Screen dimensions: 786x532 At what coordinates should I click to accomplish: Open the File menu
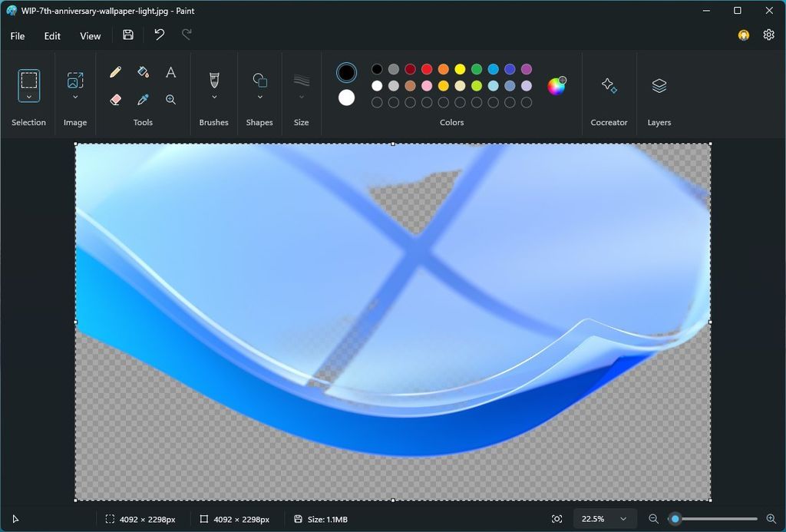coord(17,35)
